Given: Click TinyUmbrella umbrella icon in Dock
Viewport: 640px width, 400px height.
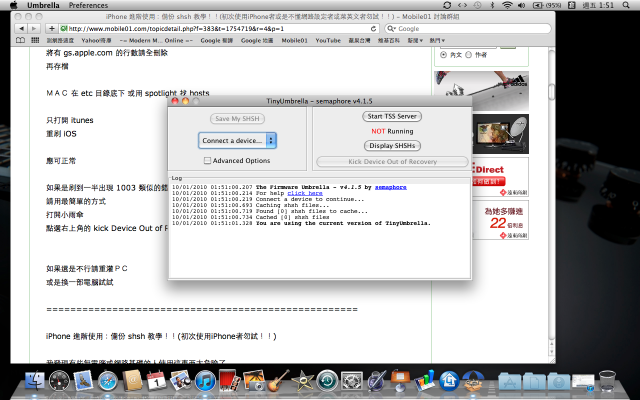Looking at the screenshot, I should click(473, 380).
